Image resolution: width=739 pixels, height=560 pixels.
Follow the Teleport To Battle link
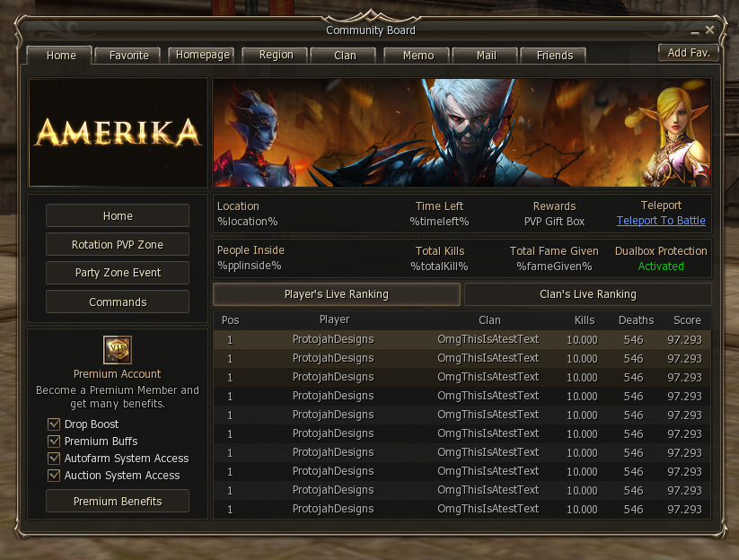661,221
